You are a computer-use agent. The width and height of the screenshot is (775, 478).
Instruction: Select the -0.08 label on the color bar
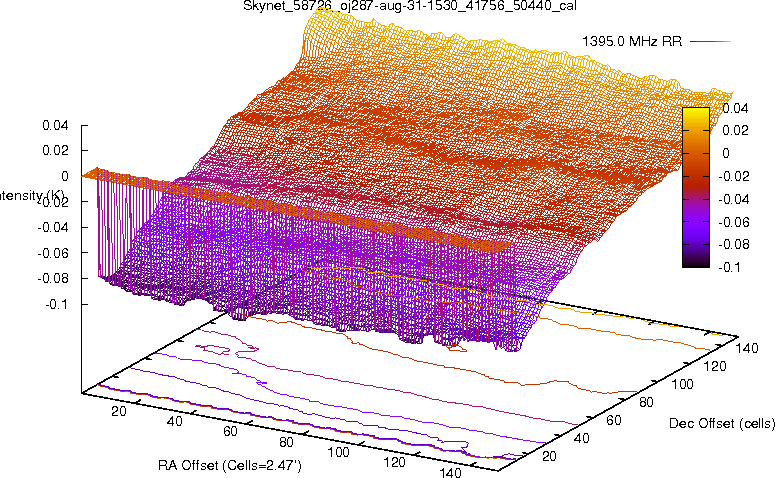click(733, 244)
